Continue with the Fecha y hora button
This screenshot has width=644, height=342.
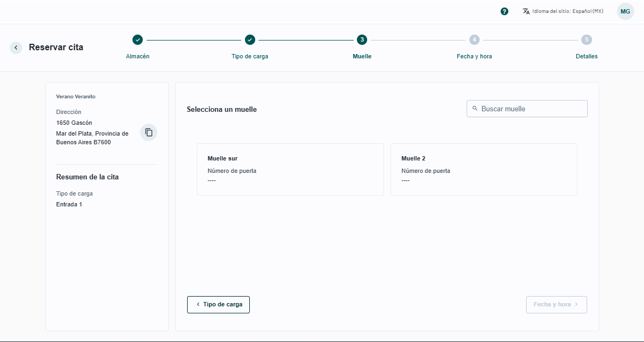[556, 305]
